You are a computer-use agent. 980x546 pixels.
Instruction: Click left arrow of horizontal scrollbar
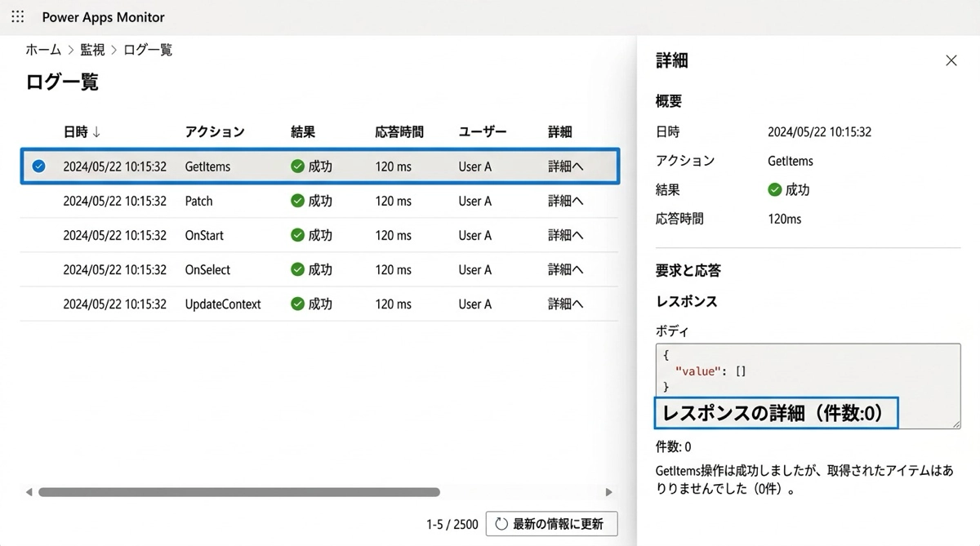pos(29,492)
